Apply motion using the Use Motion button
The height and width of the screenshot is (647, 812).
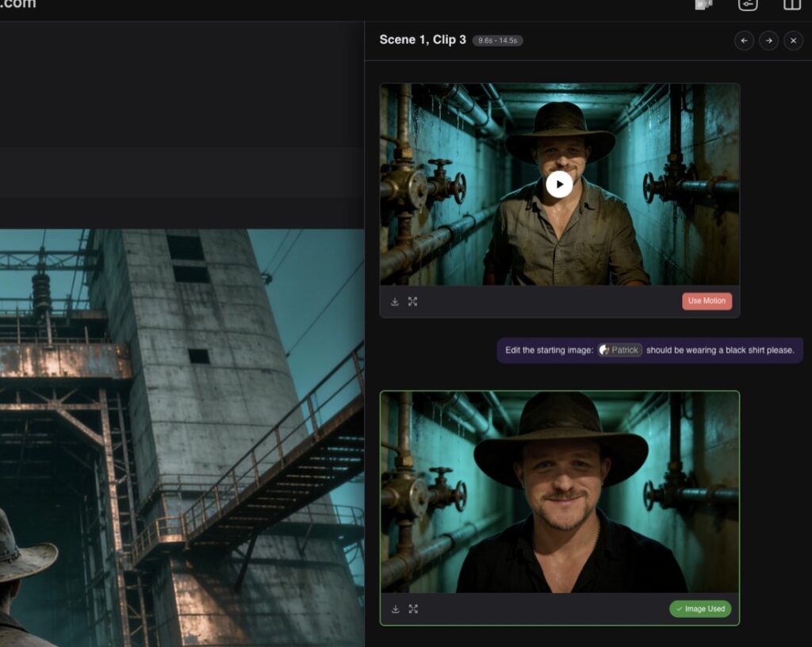[707, 301]
